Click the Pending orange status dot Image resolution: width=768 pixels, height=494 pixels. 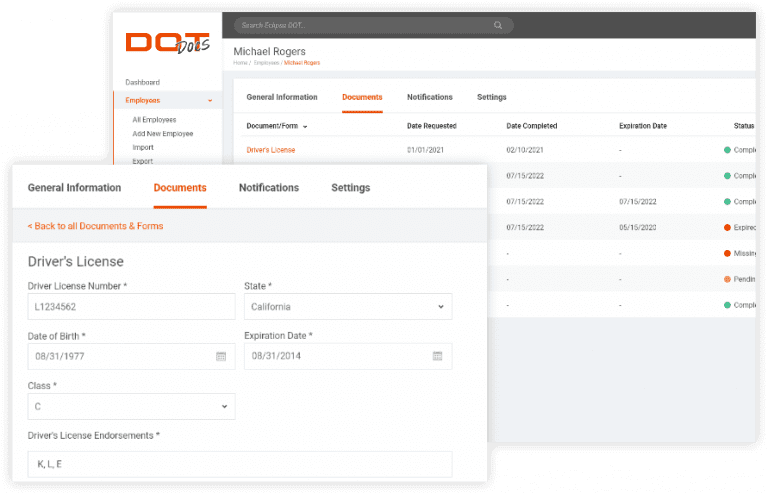[x=727, y=279]
